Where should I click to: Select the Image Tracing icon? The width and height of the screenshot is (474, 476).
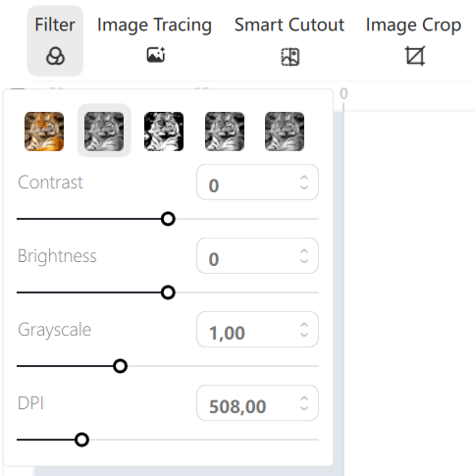(156, 55)
